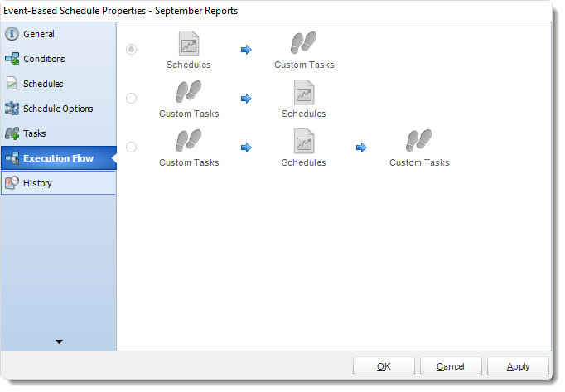Click Custom Tasks footprints in first flow row

[304, 42]
